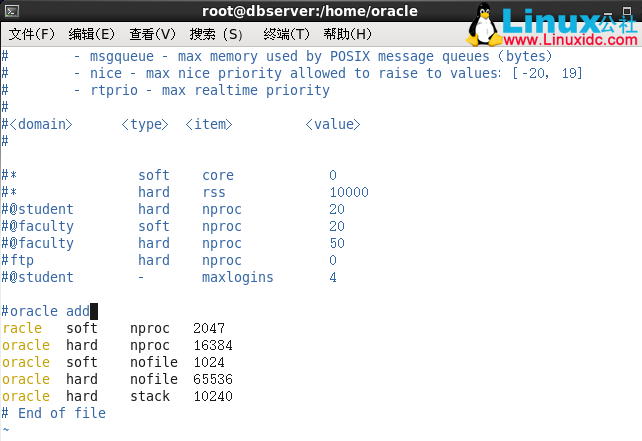Click the value 50 on faculty hard line

pos(337,243)
